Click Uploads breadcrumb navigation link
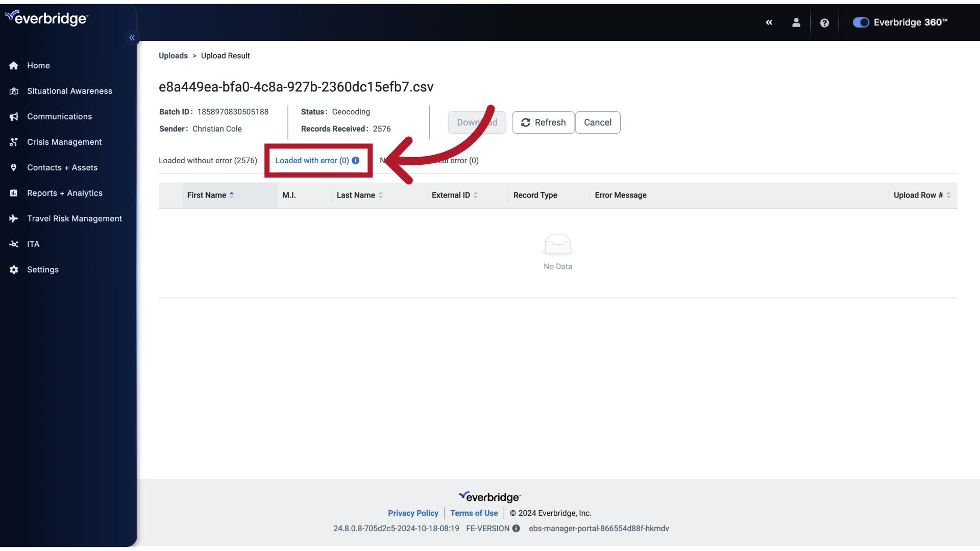The image size is (980, 551). click(173, 56)
